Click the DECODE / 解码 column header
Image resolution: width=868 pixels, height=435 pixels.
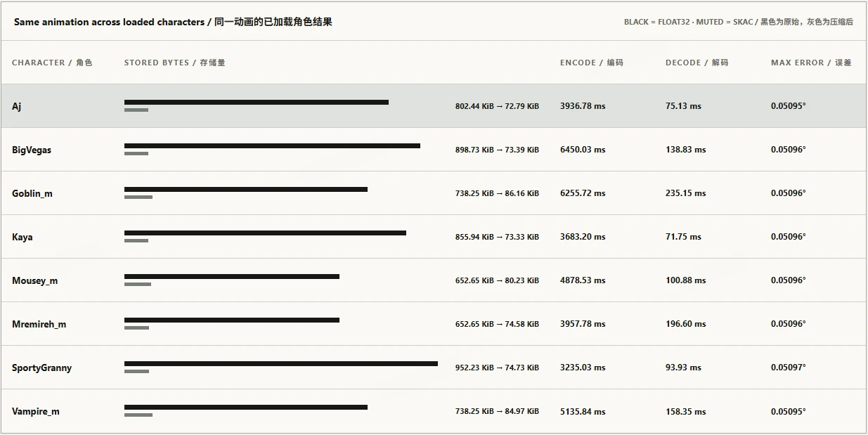tap(697, 63)
